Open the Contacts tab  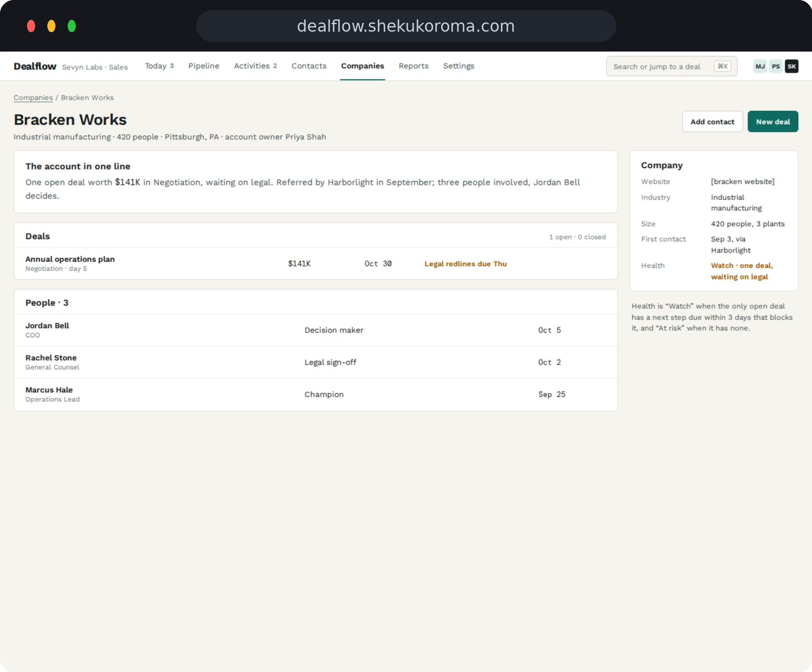[x=309, y=66]
